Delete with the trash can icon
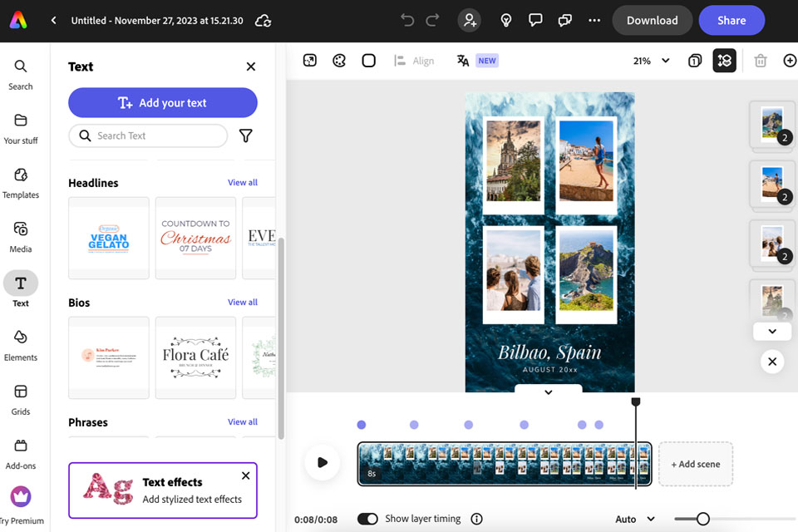This screenshot has width=798, height=532. (x=761, y=61)
